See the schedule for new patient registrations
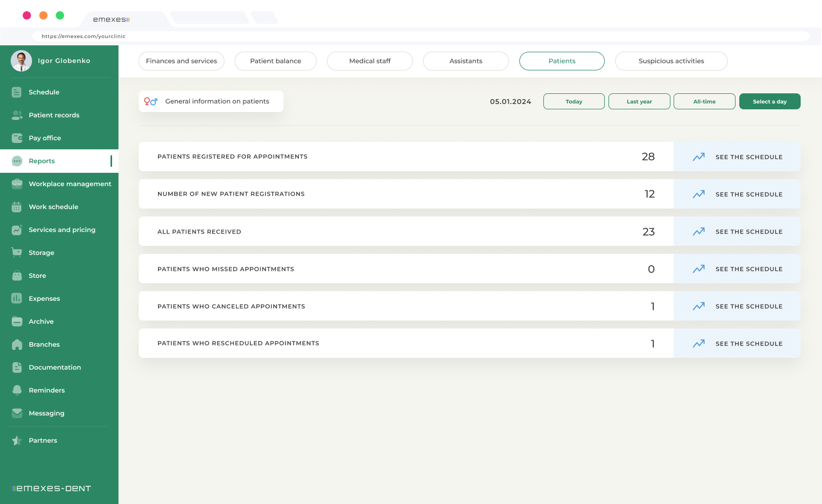 pos(737,194)
